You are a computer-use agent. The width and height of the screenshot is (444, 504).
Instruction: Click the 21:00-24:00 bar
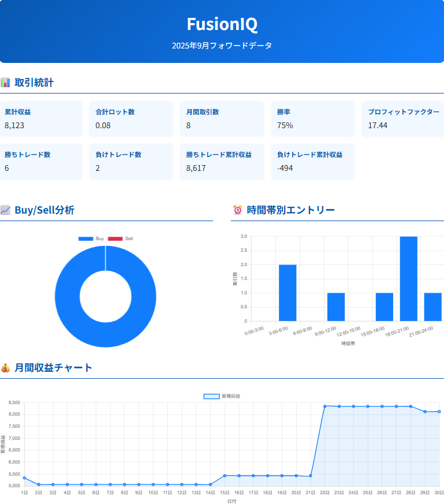tap(432, 307)
